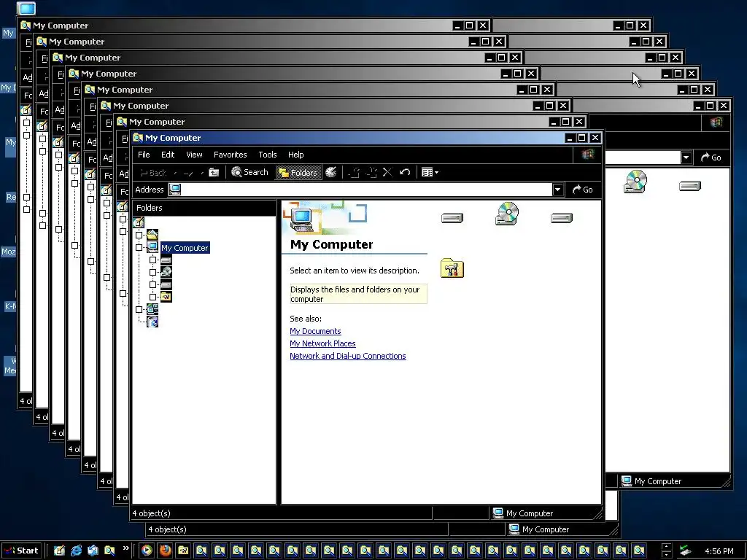This screenshot has width=747, height=560.
Task: Open the My Network Places link
Action: (322, 343)
